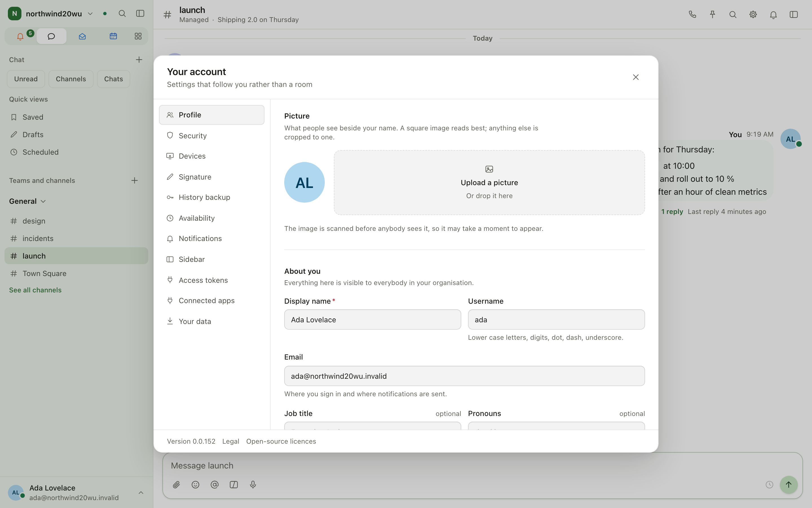Open the emoji picker in composer
This screenshot has width=812, height=508.
(196, 485)
